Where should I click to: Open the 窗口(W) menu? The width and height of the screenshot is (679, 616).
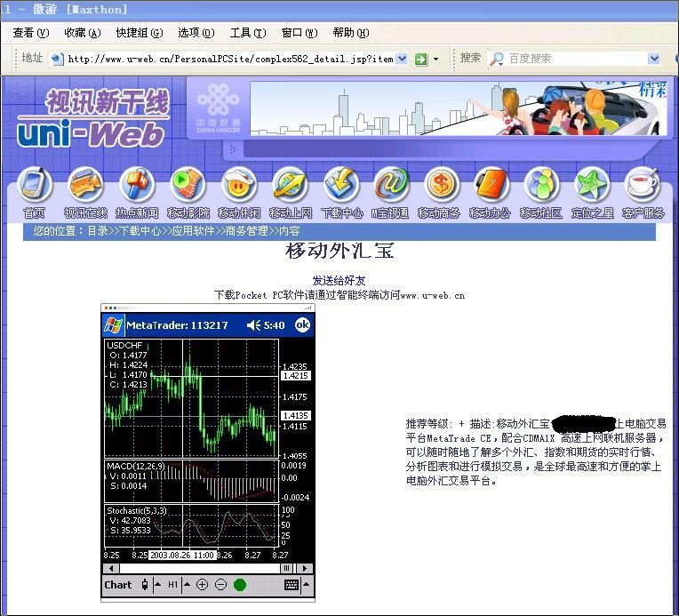[300, 33]
